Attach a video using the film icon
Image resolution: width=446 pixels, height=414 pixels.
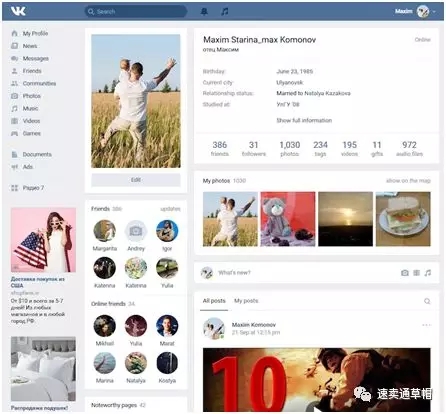click(x=416, y=273)
